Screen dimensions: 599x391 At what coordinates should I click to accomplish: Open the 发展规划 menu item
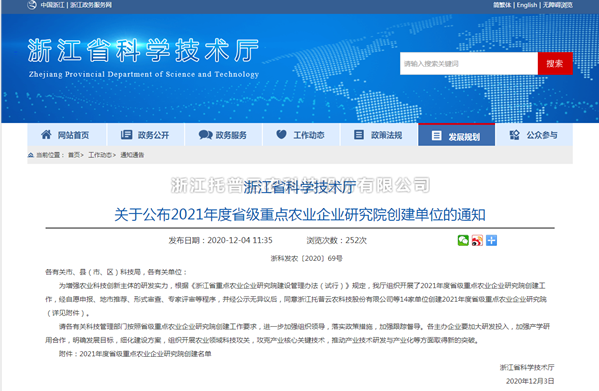tap(457, 135)
